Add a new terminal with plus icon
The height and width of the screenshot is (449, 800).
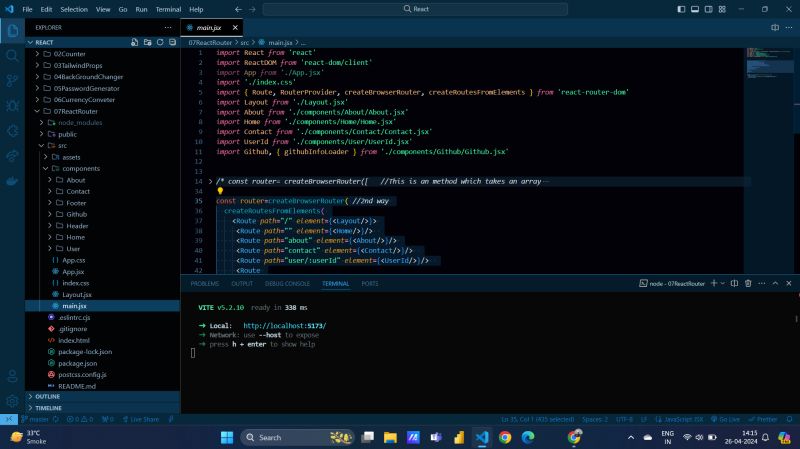point(714,283)
